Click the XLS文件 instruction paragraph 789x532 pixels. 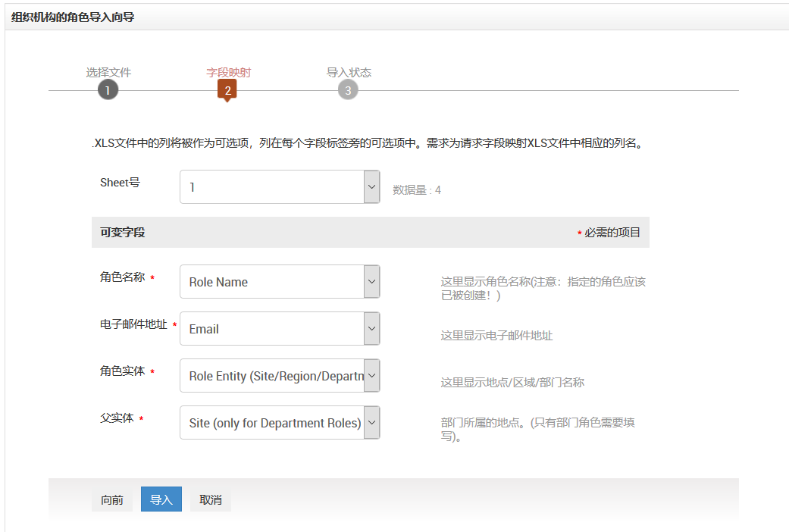point(368,143)
